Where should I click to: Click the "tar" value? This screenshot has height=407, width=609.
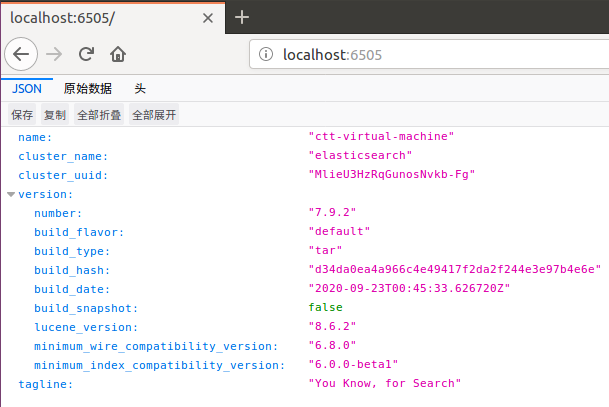click(x=325, y=250)
